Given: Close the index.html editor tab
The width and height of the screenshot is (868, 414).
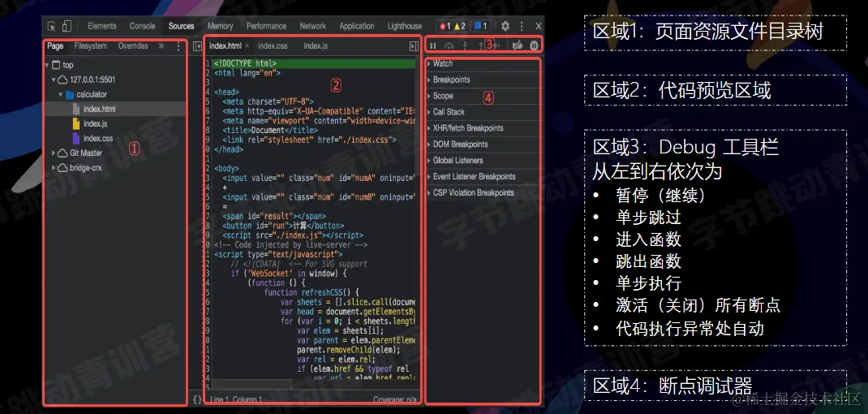Looking at the screenshot, I should click(x=247, y=45).
